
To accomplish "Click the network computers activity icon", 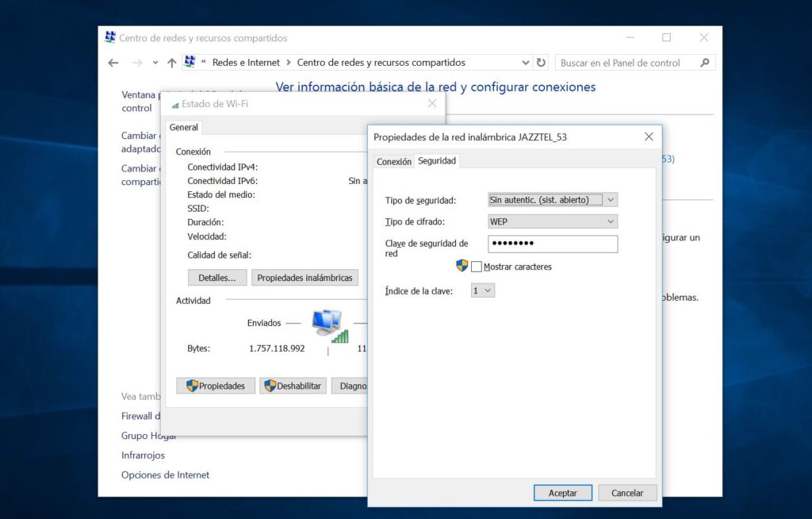I will 330,325.
